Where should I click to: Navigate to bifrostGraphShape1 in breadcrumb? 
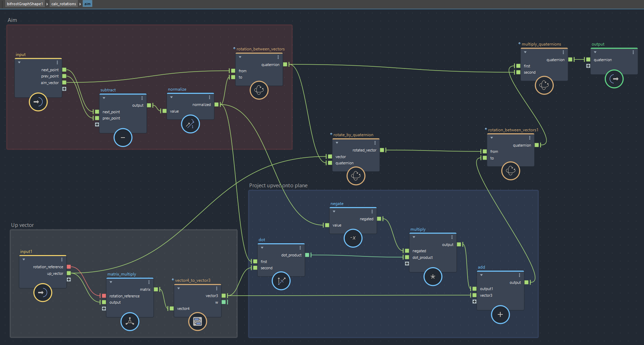point(25,4)
